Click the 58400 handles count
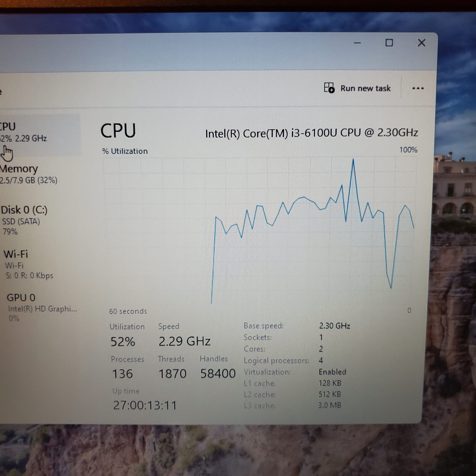Image resolution: width=476 pixels, height=476 pixels. click(218, 374)
